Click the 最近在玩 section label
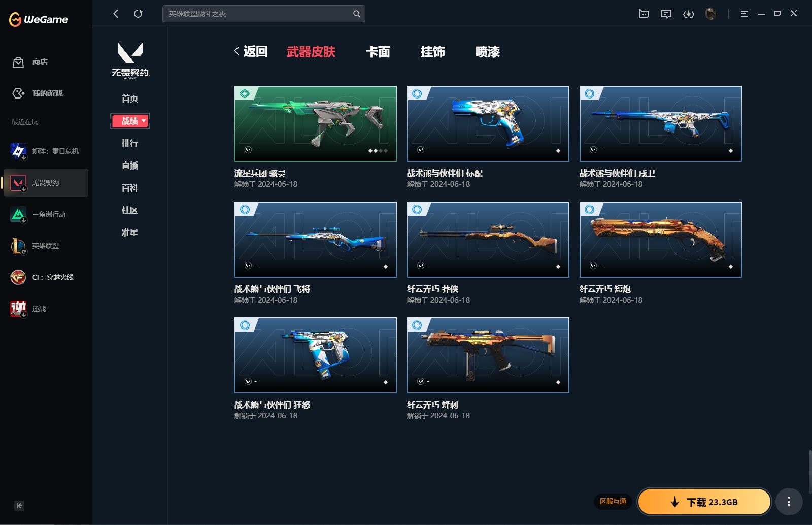 point(25,122)
